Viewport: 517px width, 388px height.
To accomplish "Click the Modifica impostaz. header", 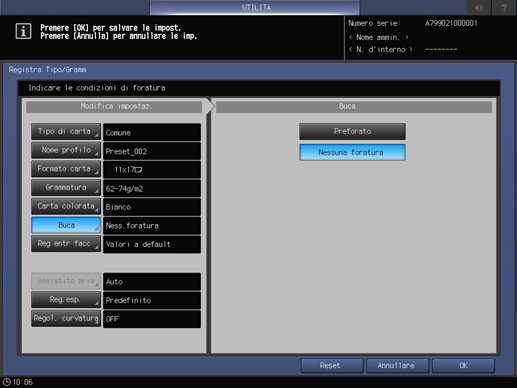I will 114,107.
